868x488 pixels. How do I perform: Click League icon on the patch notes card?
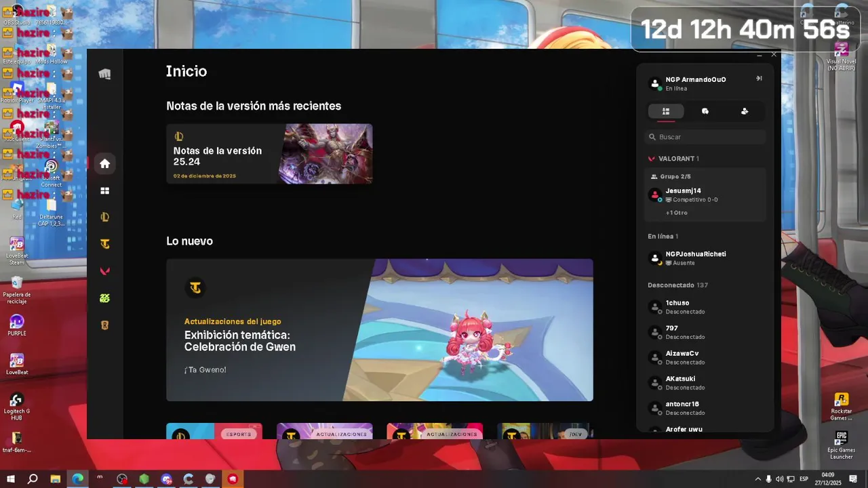point(179,136)
